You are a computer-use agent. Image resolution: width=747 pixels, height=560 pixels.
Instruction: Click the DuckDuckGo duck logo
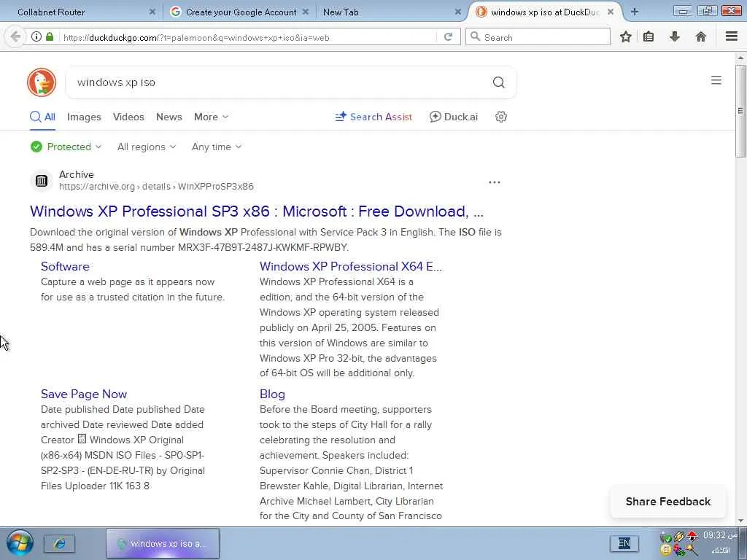point(42,82)
